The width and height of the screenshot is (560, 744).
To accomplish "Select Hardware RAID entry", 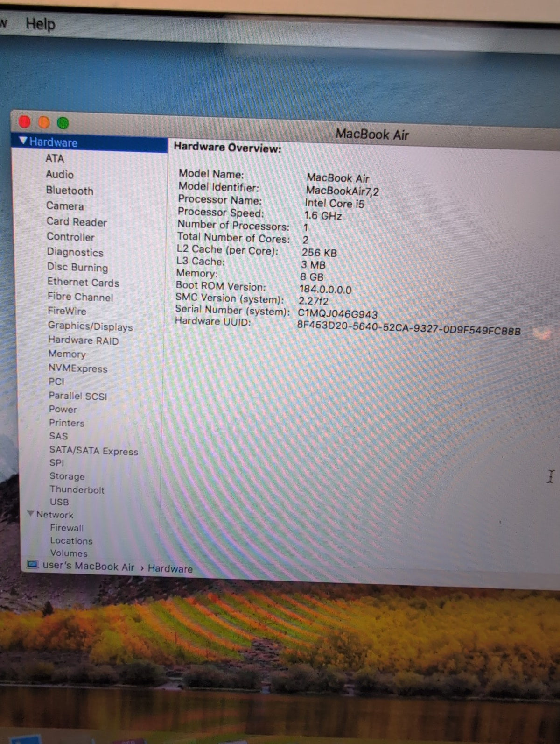I will tap(84, 340).
